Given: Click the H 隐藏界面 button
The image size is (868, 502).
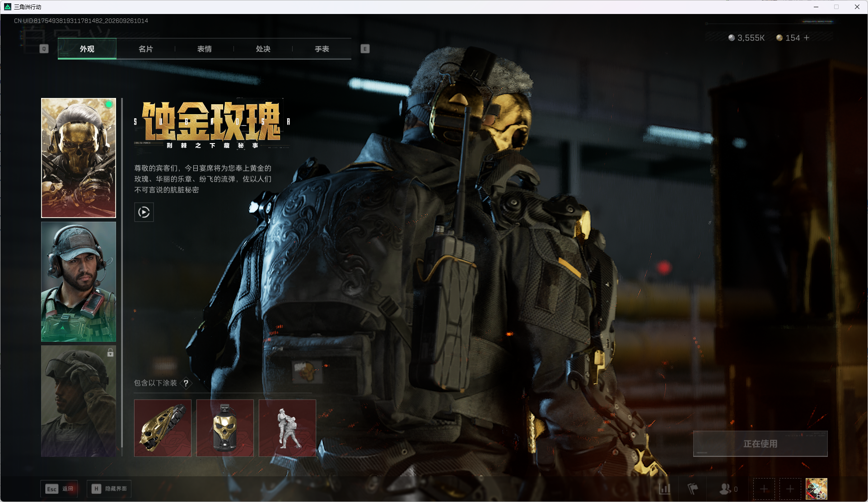Looking at the screenshot, I should tap(109, 489).
